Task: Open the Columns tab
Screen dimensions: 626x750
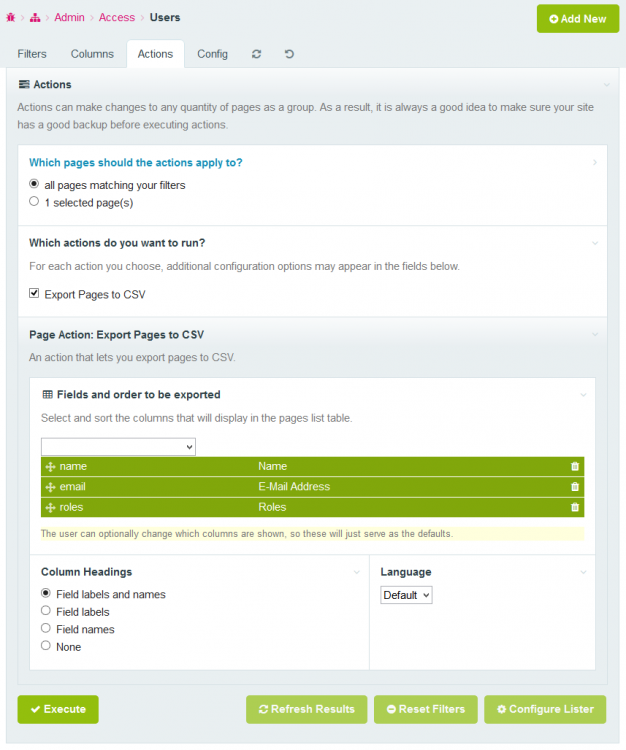Action: point(92,54)
